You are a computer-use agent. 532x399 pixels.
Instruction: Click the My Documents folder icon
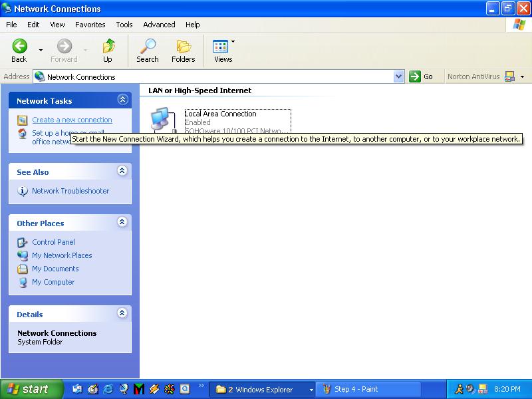(23, 269)
